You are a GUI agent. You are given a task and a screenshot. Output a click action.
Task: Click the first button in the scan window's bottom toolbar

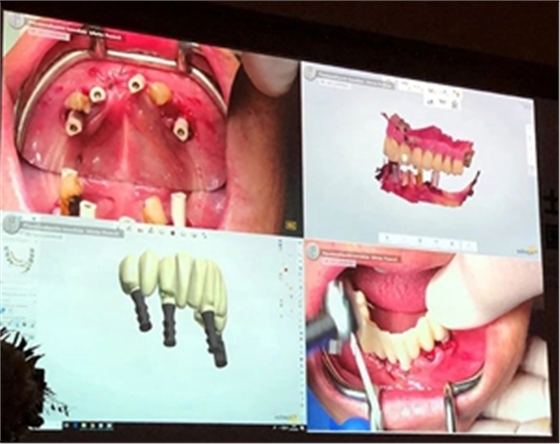[387, 238]
